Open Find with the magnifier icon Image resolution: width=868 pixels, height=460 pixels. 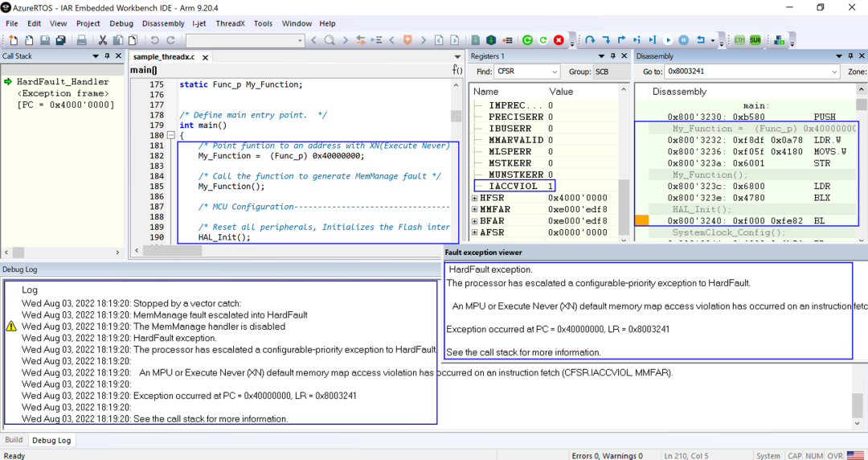click(x=330, y=40)
